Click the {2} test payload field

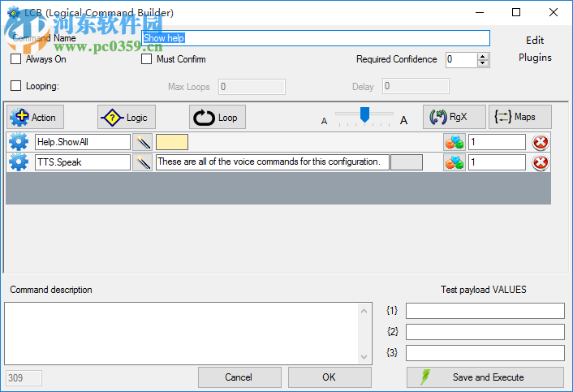[485, 332]
